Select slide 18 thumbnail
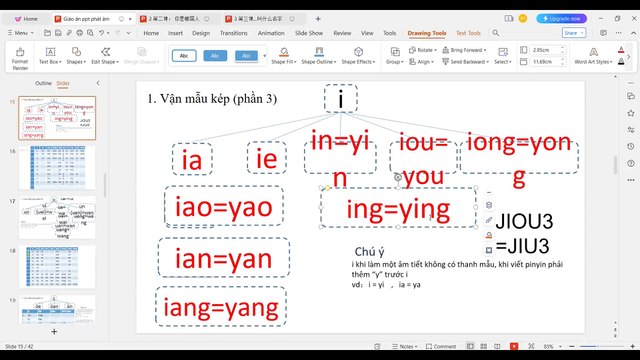Viewport: 640px width, 360px height. point(57,267)
